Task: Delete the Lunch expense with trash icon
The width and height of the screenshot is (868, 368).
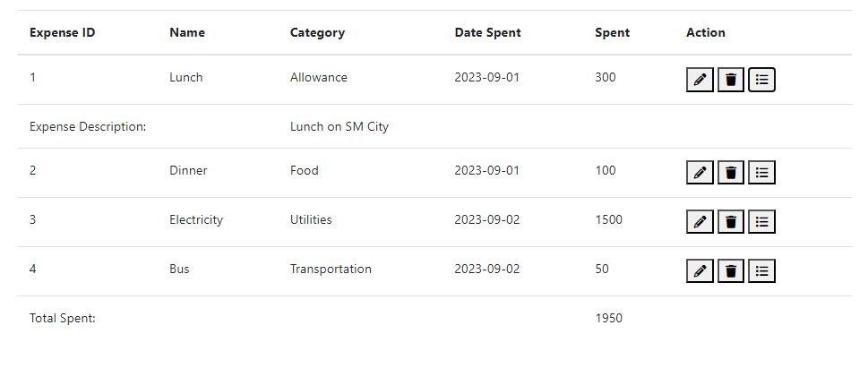Action: coord(731,80)
